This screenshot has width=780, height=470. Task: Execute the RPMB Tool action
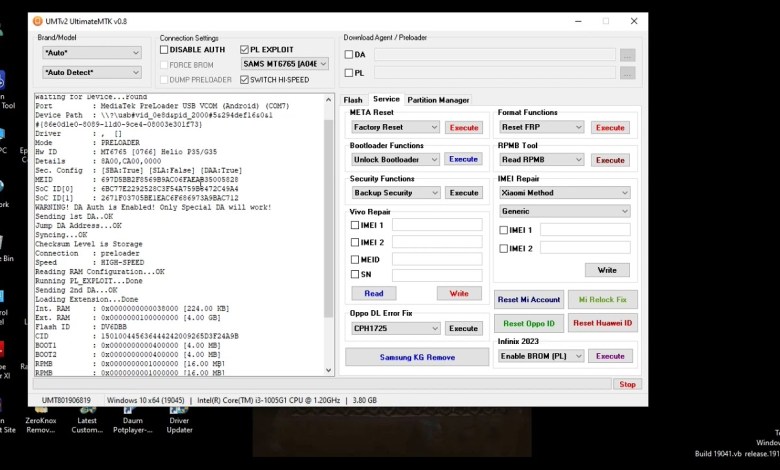(610, 160)
